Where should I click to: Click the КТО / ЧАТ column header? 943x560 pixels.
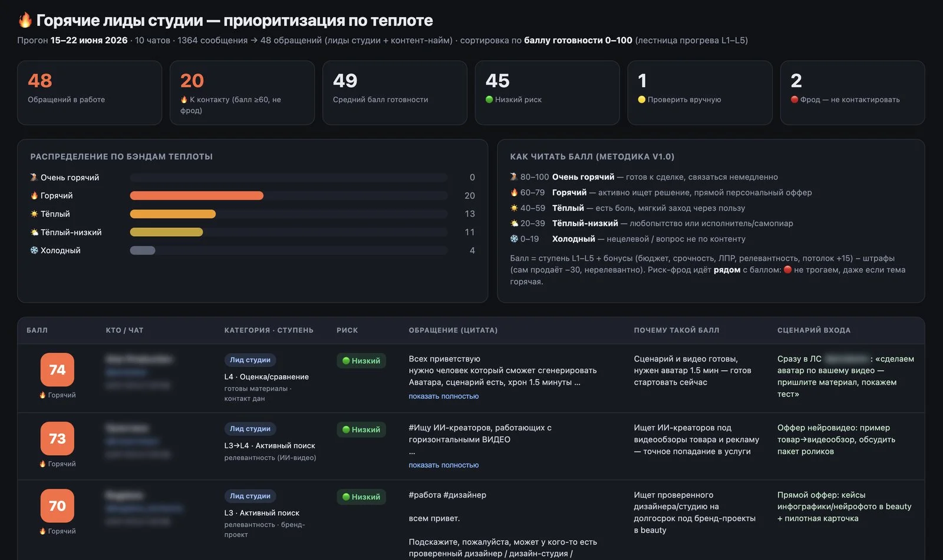[x=124, y=330]
